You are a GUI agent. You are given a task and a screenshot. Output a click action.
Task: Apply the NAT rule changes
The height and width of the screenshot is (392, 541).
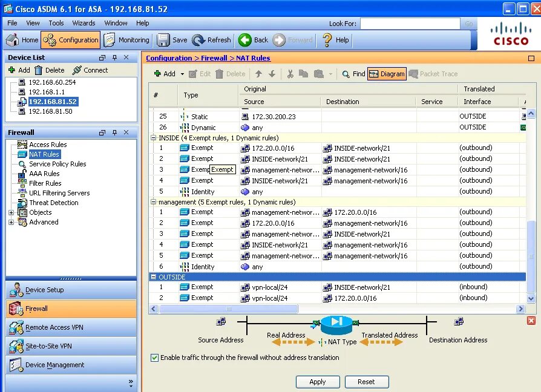318,382
